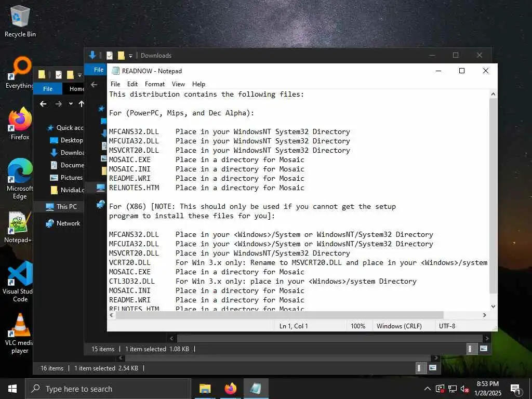
Task: Click the Downloads window horizontal scrollbar right arrow
Action: [487, 338]
